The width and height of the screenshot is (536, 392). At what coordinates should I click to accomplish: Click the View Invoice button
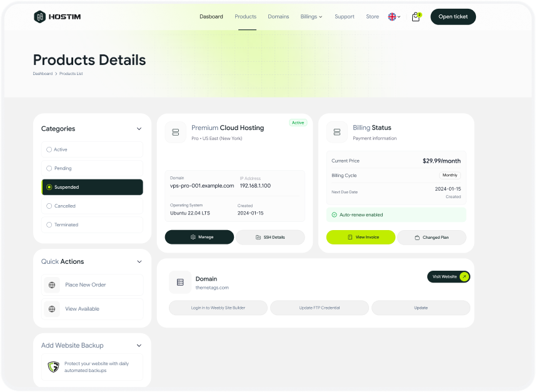361,238
